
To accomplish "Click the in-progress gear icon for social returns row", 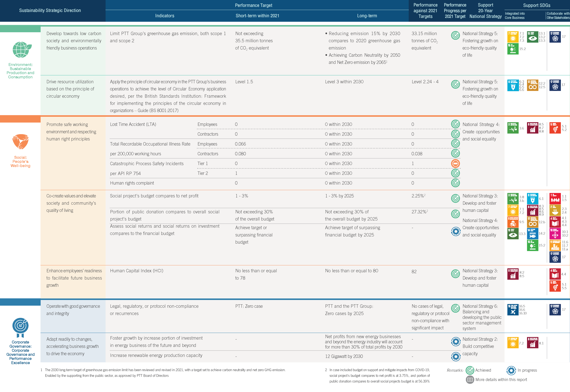I will (456, 231).
